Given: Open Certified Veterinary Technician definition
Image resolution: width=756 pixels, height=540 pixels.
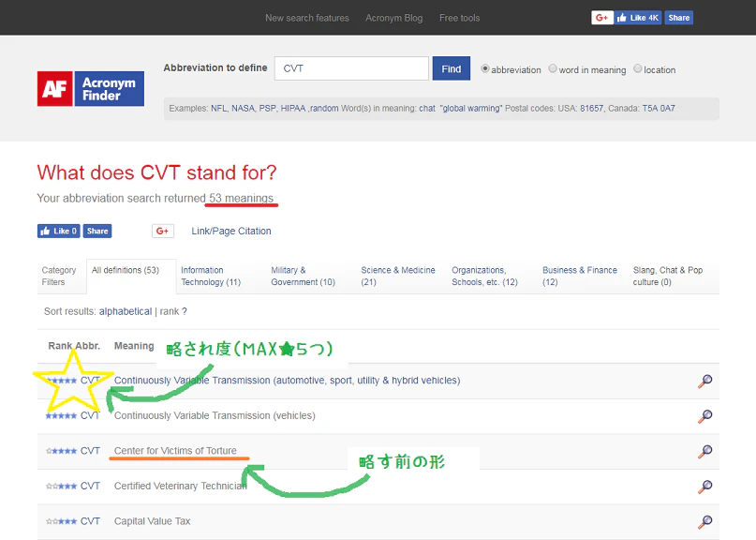Looking at the screenshot, I should point(180,486).
